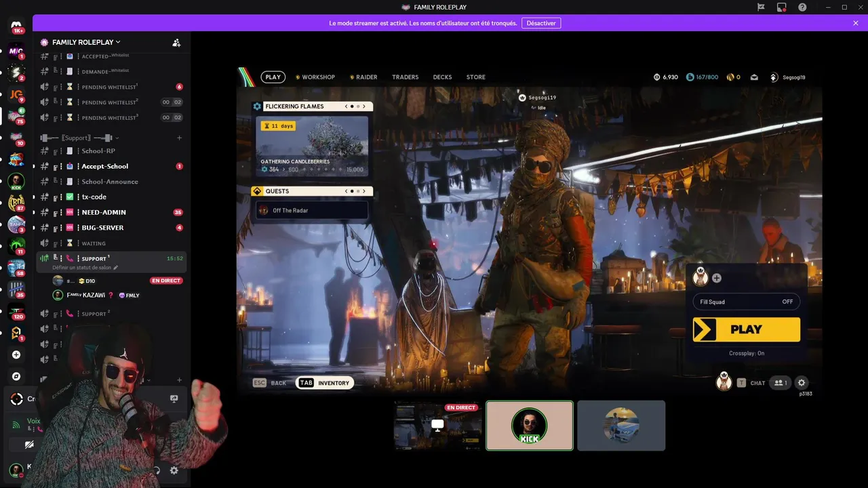Open the JG server icon in sidebar
This screenshot has height=488, width=868.
(16, 94)
